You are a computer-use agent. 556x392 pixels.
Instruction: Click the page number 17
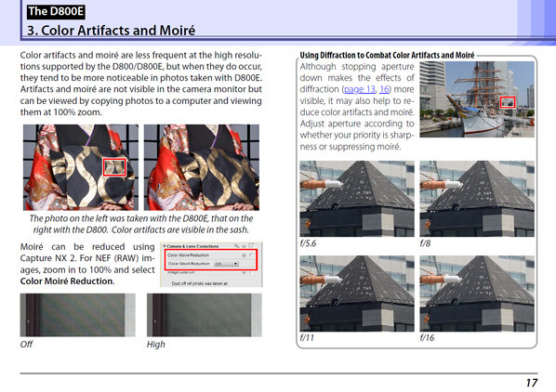coord(532,383)
